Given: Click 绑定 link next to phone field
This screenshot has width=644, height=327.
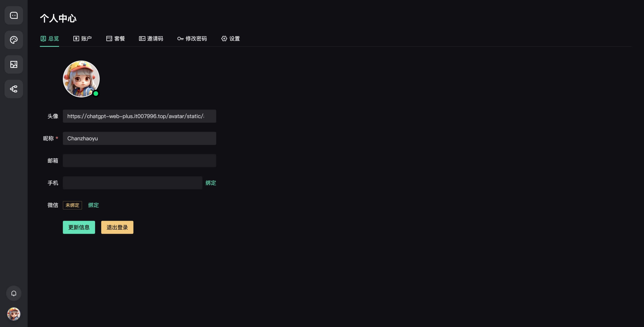Looking at the screenshot, I should (x=211, y=183).
